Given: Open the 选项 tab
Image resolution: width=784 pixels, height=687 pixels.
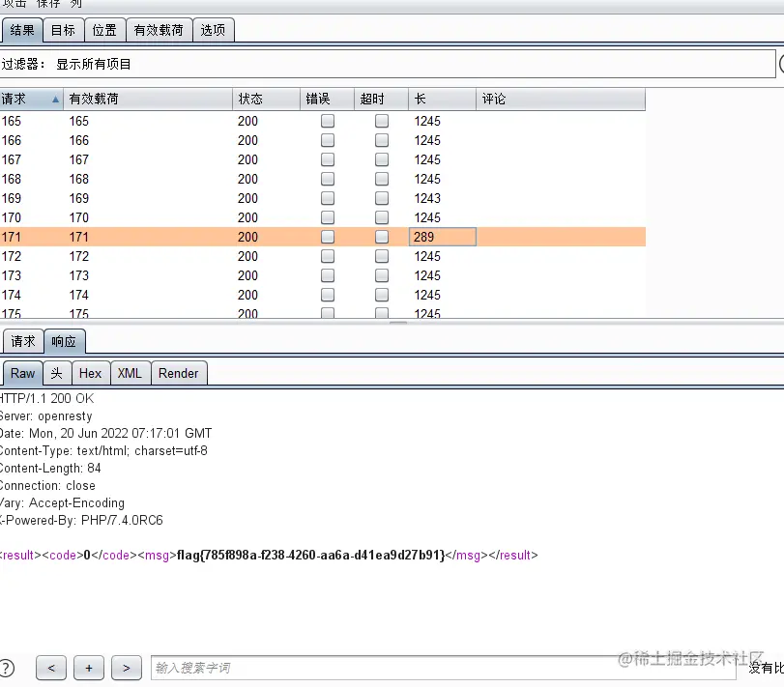Looking at the screenshot, I should 213,31.
